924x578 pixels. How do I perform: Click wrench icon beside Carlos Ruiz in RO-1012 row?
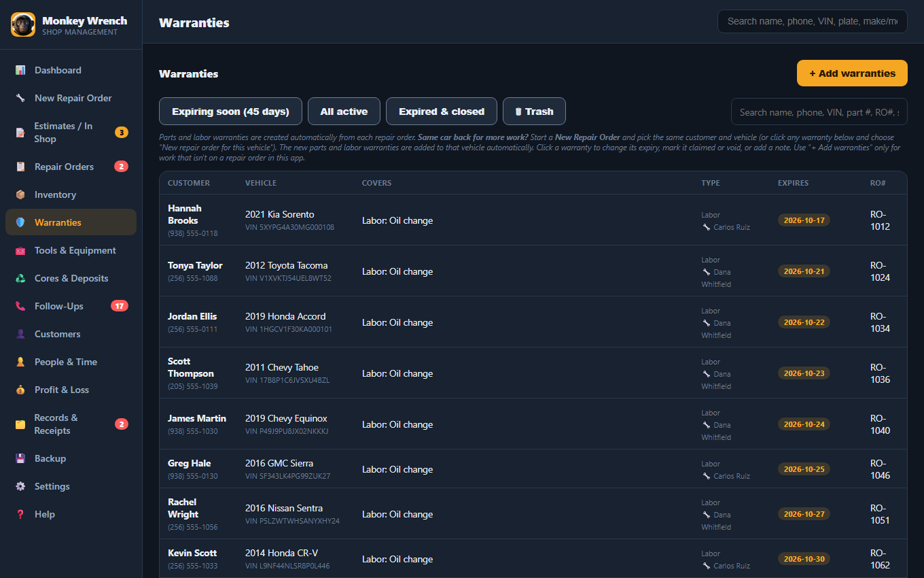707,227
